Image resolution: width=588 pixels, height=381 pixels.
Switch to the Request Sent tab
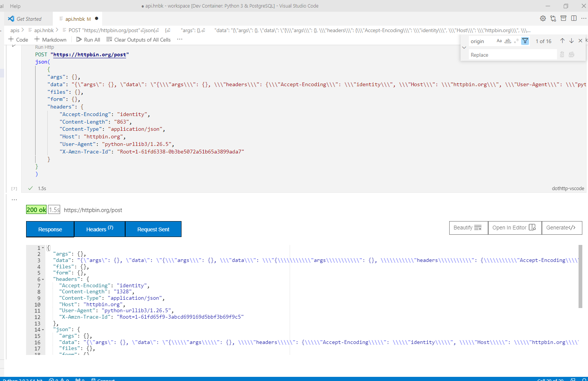[153, 229]
